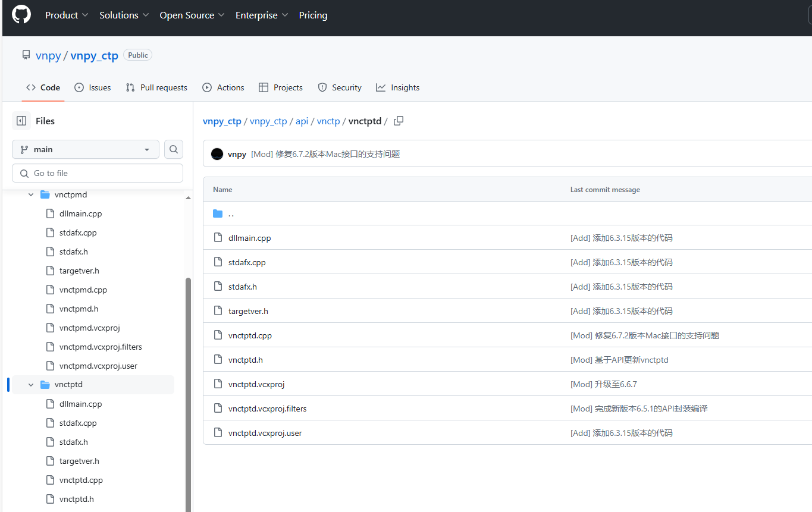812x512 pixels.
Task: Click file icon of targetver.h in main list
Action: [218, 311]
